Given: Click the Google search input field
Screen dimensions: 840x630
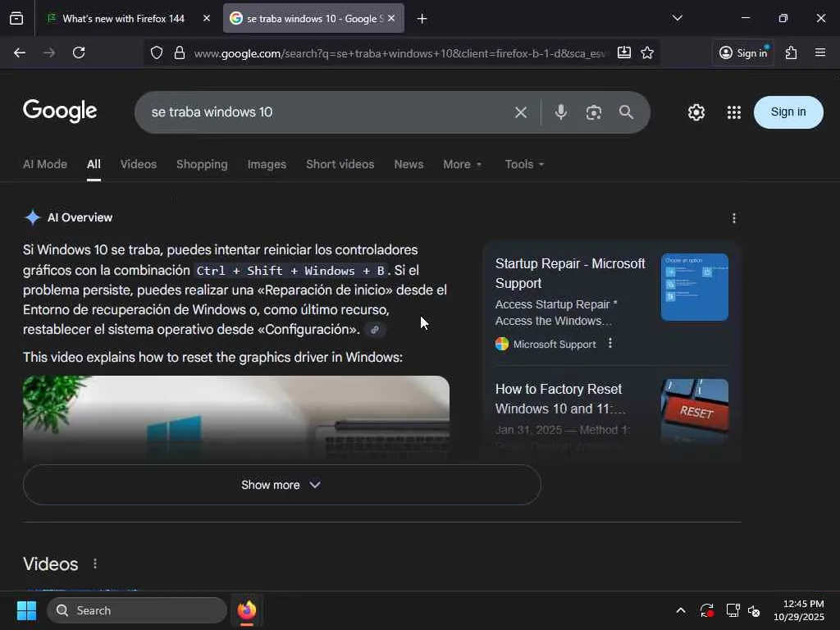Looking at the screenshot, I should click(326, 112).
